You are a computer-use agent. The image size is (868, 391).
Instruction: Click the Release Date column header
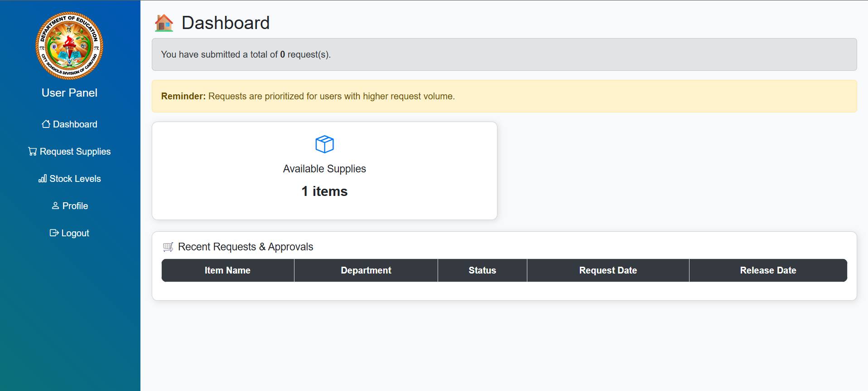[x=768, y=270]
